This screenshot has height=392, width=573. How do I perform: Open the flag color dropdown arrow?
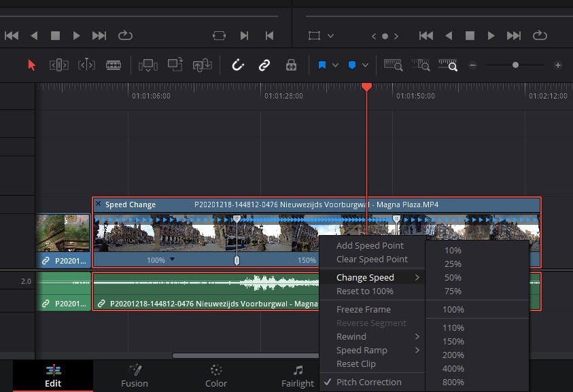tap(336, 65)
